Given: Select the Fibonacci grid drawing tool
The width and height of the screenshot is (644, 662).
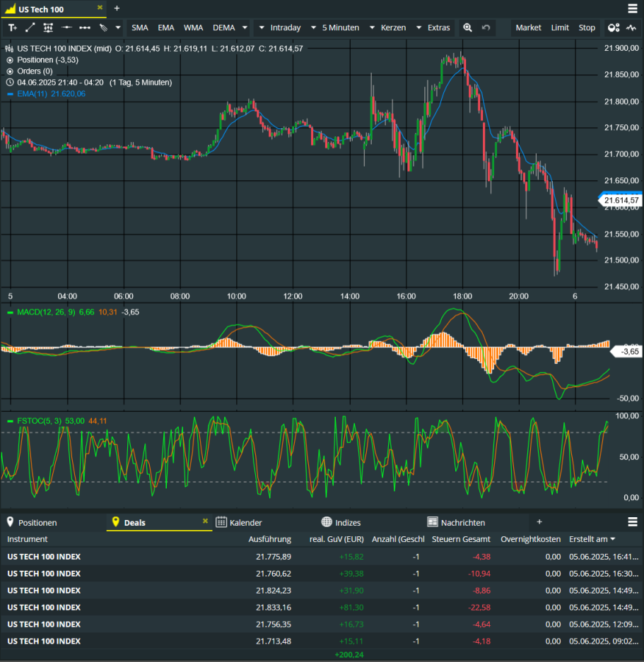Looking at the screenshot, I should tap(48, 28).
